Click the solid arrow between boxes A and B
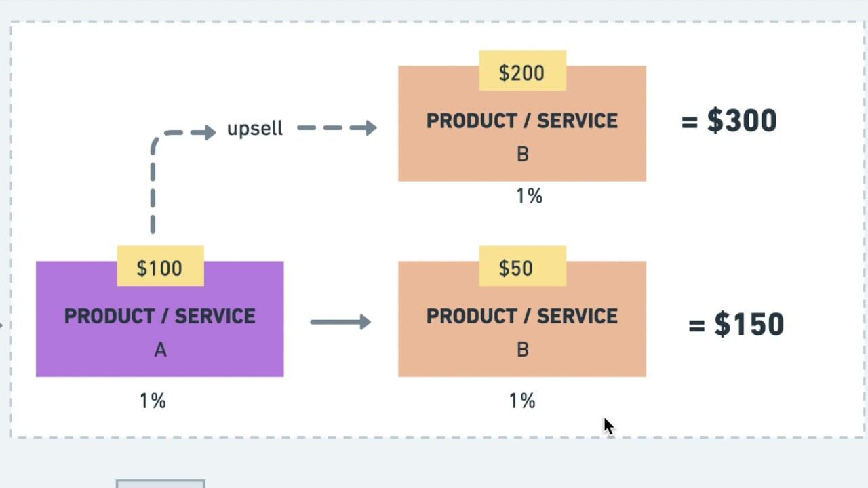The height and width of the screenshot is (488, 868). [x=340, y=322]
